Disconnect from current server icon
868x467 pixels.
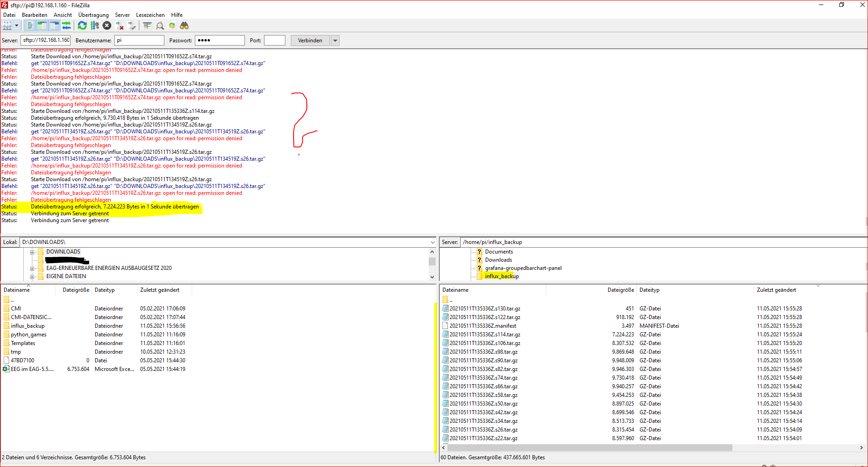[x=120, y=25]
